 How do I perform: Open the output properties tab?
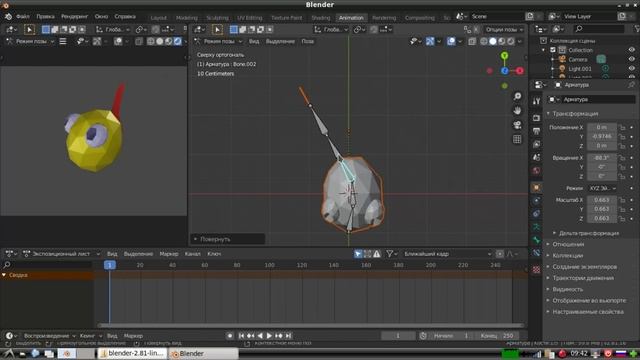point(536,131)
